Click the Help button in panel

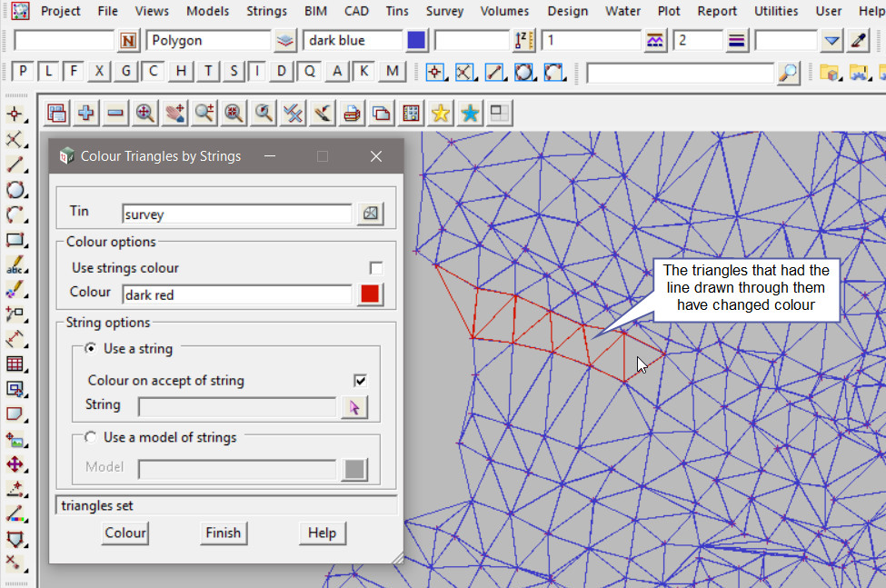322,533
